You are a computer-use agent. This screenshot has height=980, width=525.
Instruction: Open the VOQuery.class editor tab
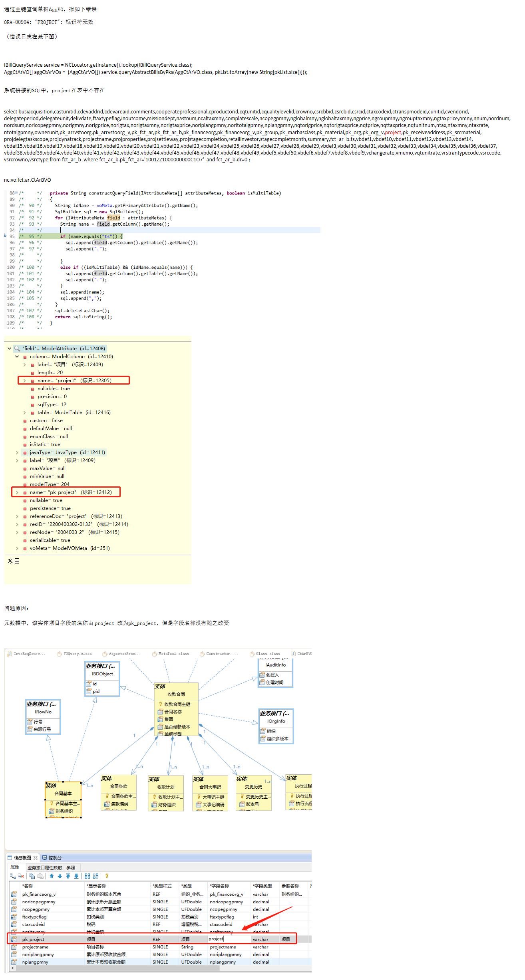[75, 654]
